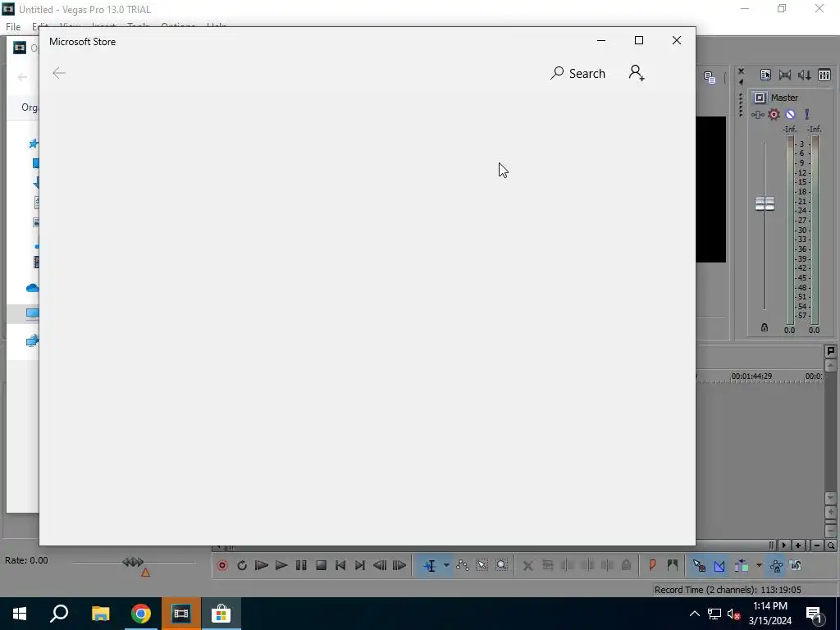Image resolution: width=840 pixels, height=630 pixels.
Task: Show hidden system tray icons chevron
Action: tap(694, 614)
